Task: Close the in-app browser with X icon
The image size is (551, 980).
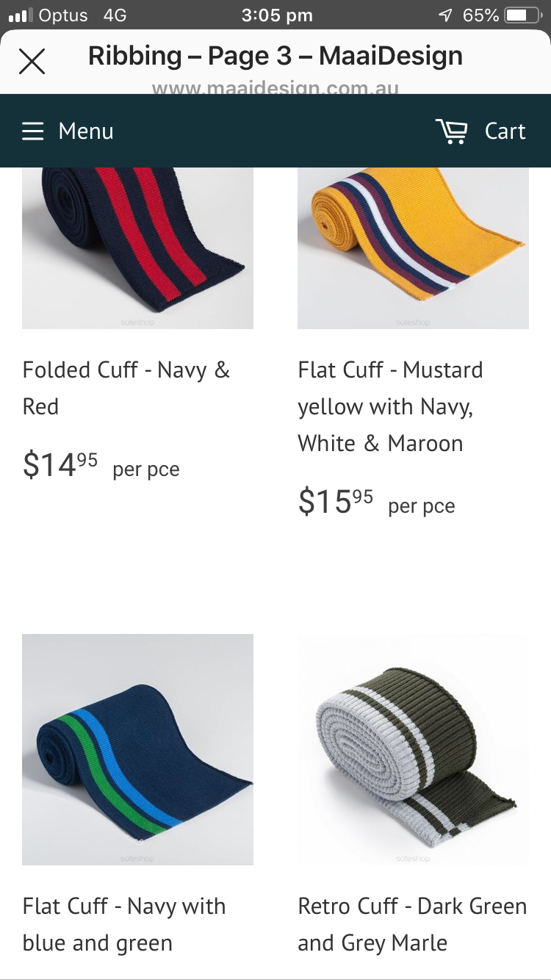Action: pos(32,62)
